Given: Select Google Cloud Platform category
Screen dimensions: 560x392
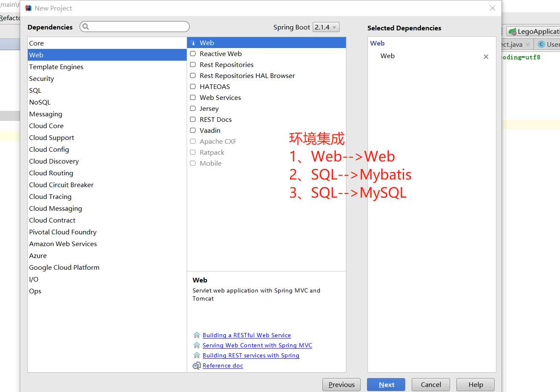Looking at the screenshot, I should [x=107, y=267].
